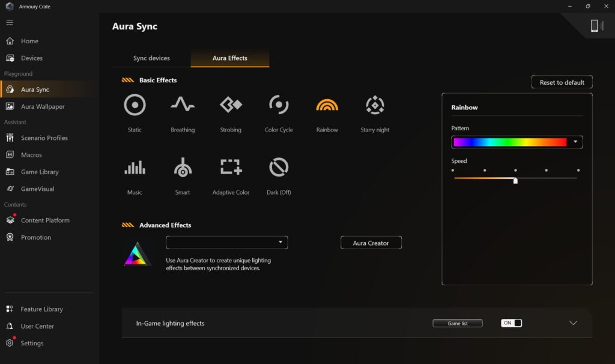
Task: Click the User Center bell icon
Action: [x=10, y=326]
